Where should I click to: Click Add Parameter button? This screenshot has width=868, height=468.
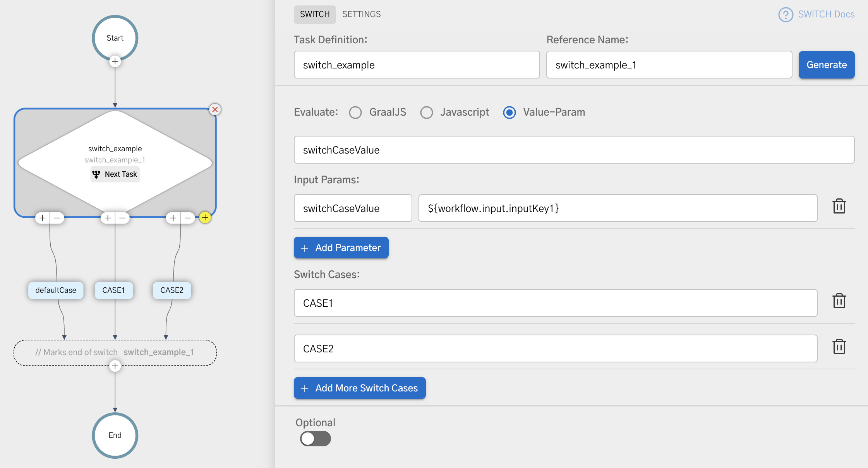click(341, 248)
